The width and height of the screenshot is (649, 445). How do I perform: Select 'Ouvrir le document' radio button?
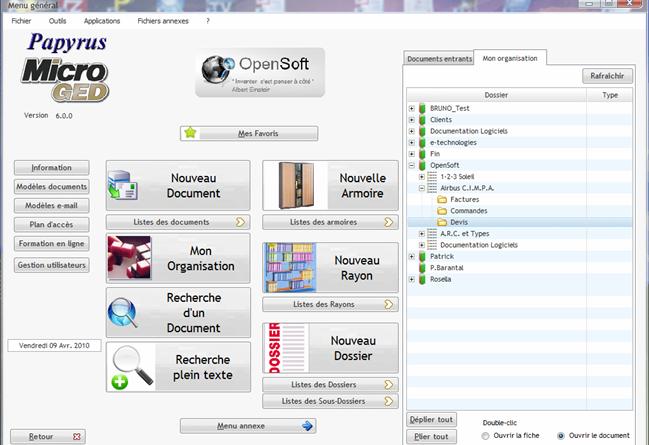(560, 436)
